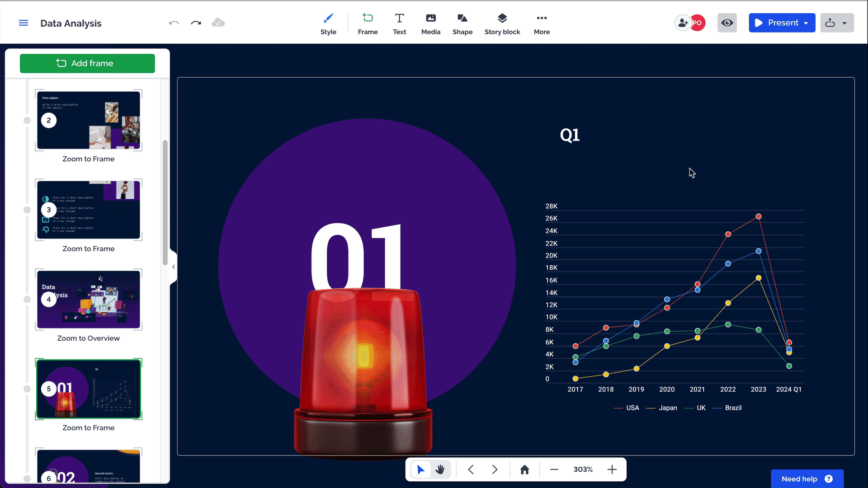The width and height of the screenshot is (868, 488).
Task: Click the home overview icon
Action: (x=524, y=469)
